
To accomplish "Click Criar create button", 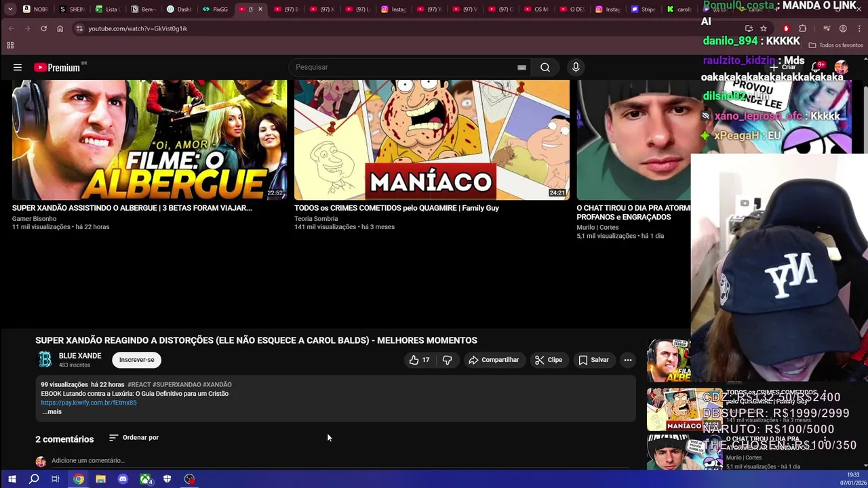I will click(x=783, y=67).
